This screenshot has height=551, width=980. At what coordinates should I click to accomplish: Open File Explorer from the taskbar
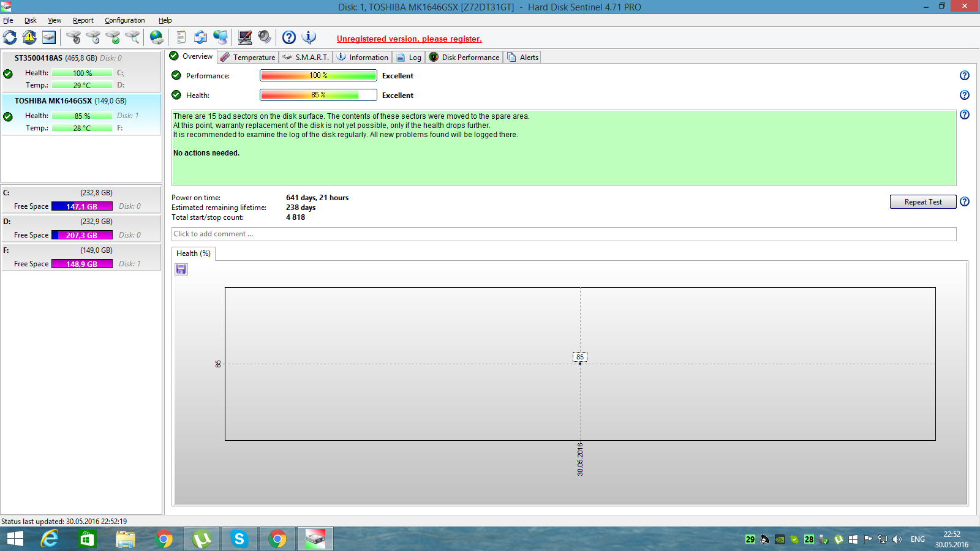(125, 539)
